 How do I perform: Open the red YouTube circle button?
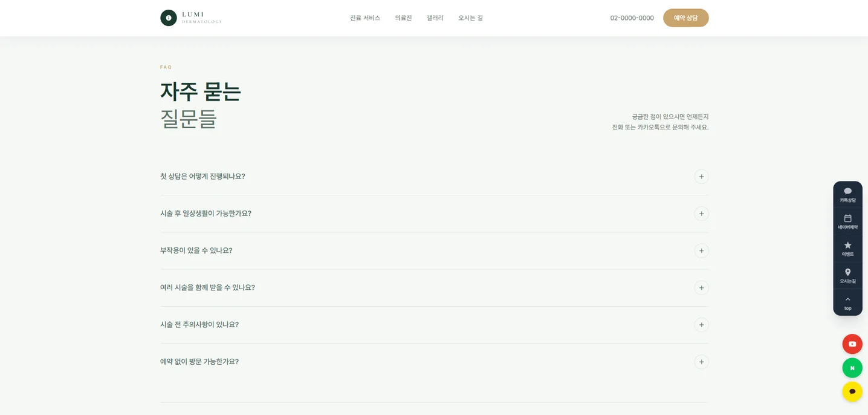point(852,344)
